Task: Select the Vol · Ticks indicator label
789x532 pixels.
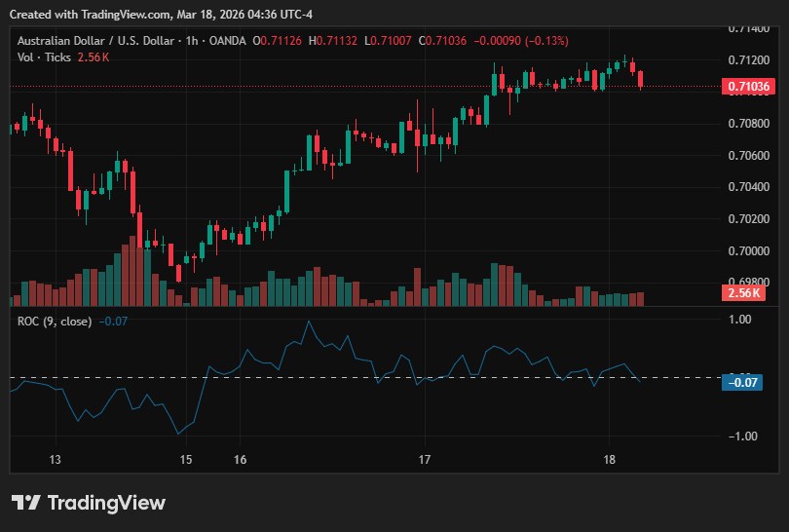Action: [44, 57]
